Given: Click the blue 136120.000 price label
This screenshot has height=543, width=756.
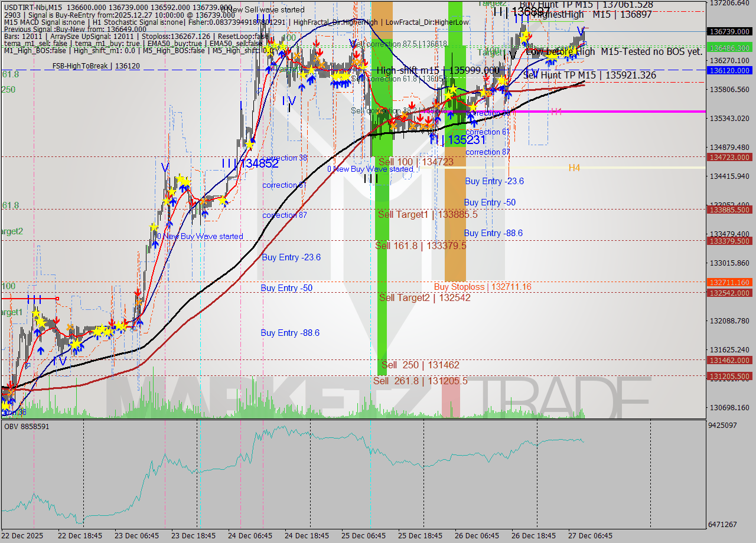Looking at the screenshot, I should click(731, 70).
